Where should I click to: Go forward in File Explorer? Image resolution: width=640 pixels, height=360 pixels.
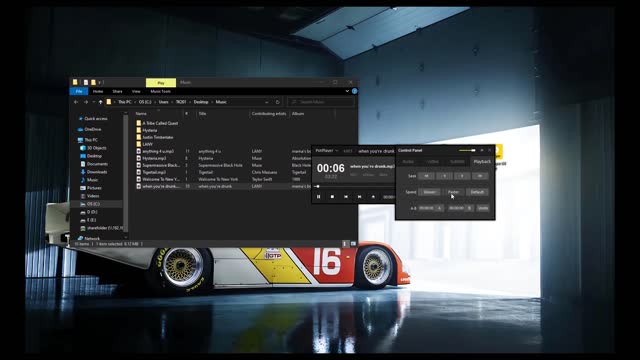(x=86, y=102)
